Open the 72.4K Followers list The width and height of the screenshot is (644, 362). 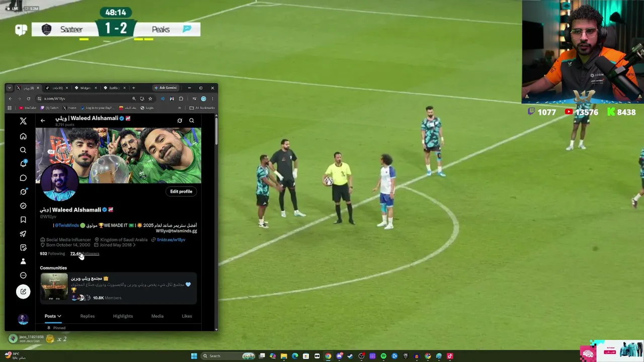85,254
